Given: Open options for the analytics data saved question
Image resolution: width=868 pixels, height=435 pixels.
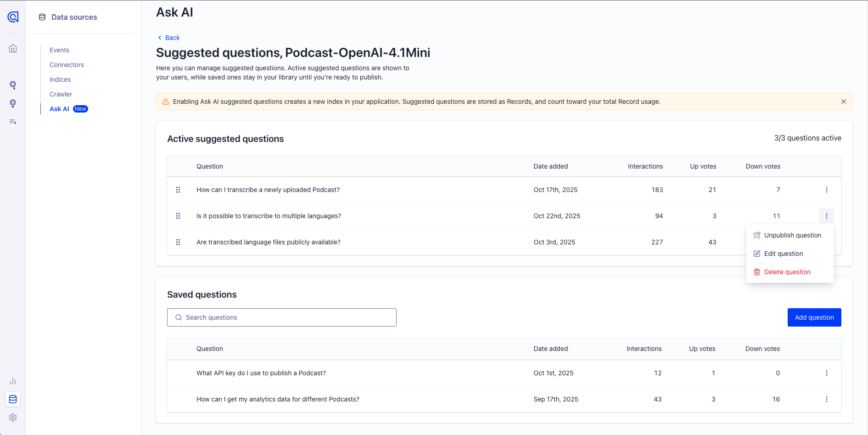Looking at the screenshot, I should (827, 399).
